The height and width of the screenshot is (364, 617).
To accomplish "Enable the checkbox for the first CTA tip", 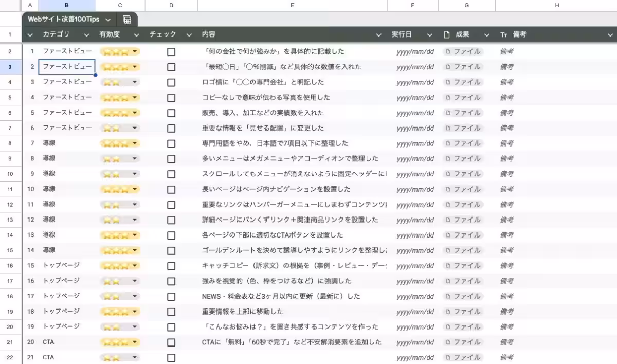I will (171, 342).
